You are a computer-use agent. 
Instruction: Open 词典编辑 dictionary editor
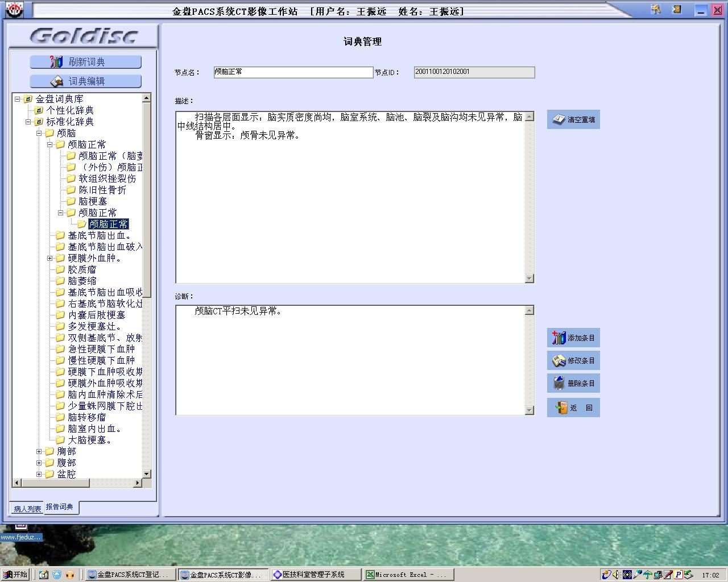85,81
